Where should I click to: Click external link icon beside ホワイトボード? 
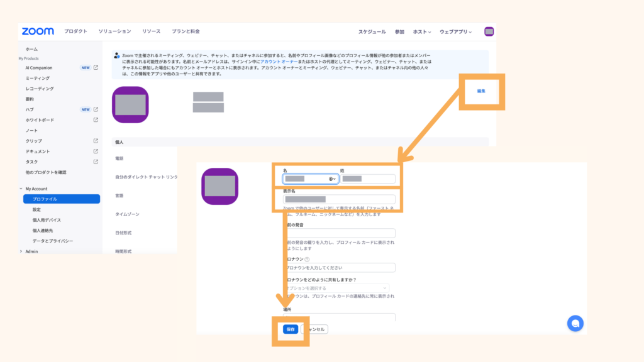tap(96, 120)
